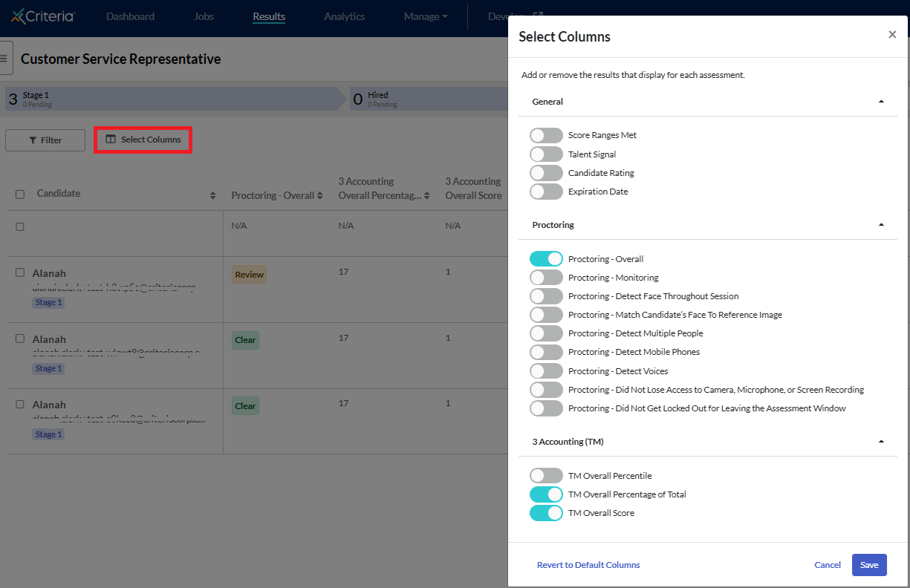Click the Review proctoring badge
This screenshot has height=588, width=910.
pos(249,275)
